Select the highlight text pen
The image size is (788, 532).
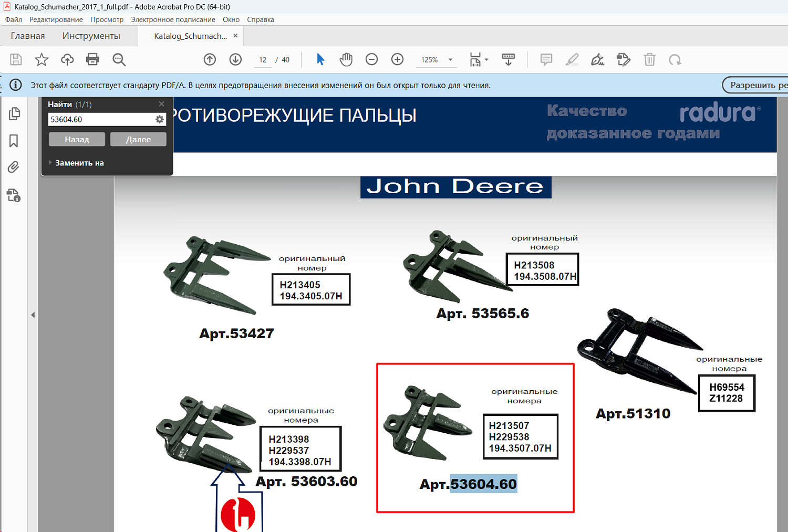point(572,59)
